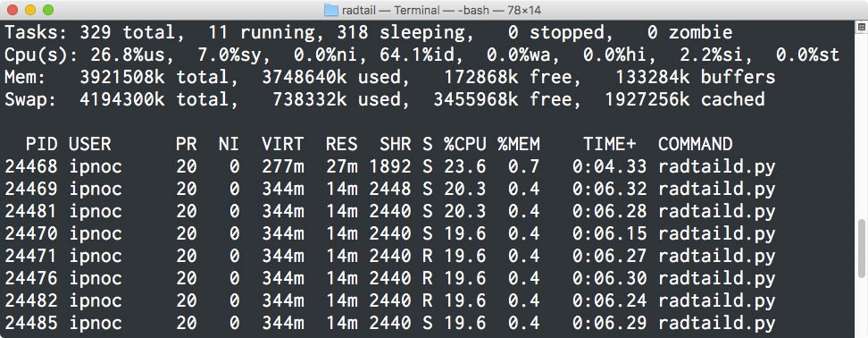Click the 0:06.32 TIME+ value
This screenshot has height=338, width=868.
(610, 189)
